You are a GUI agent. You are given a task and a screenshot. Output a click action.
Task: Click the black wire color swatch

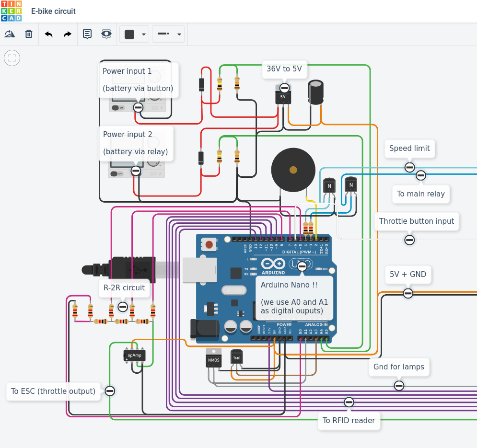(129, 34)
